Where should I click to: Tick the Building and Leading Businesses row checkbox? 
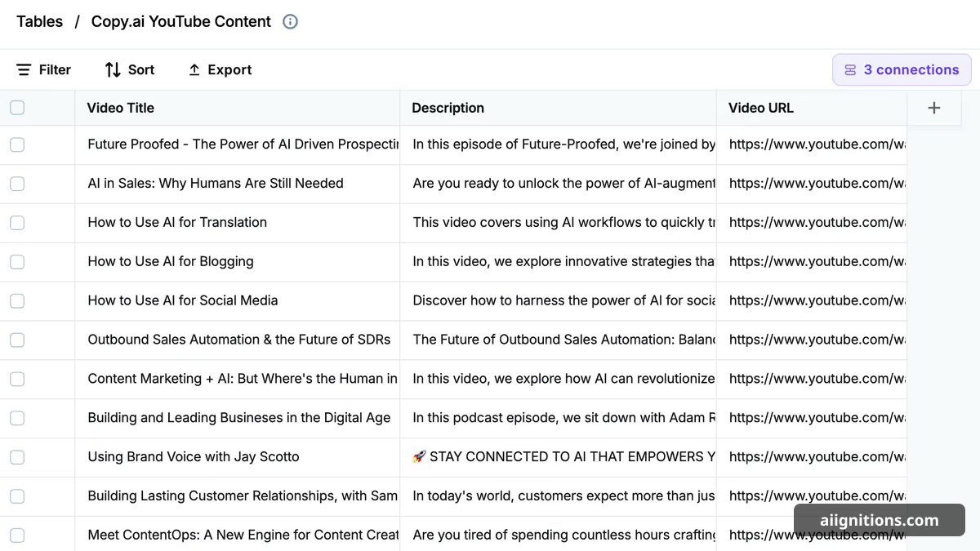(x=17, y=418)
